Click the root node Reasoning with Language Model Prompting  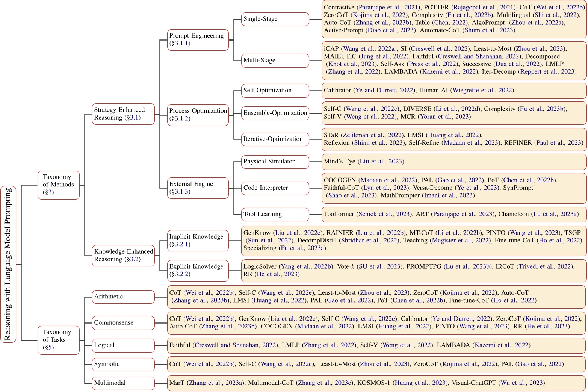pos(8,264)
